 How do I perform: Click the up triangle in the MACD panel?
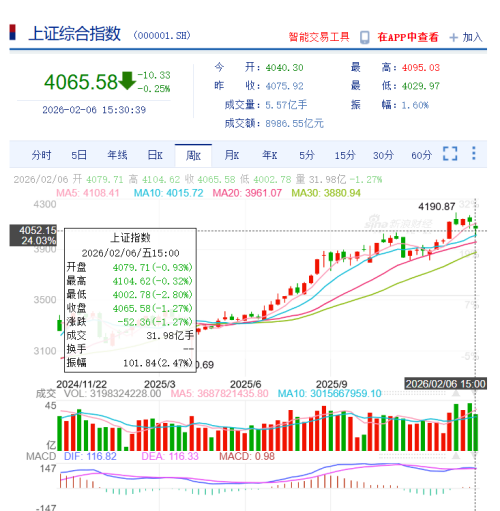click(456, 456)
